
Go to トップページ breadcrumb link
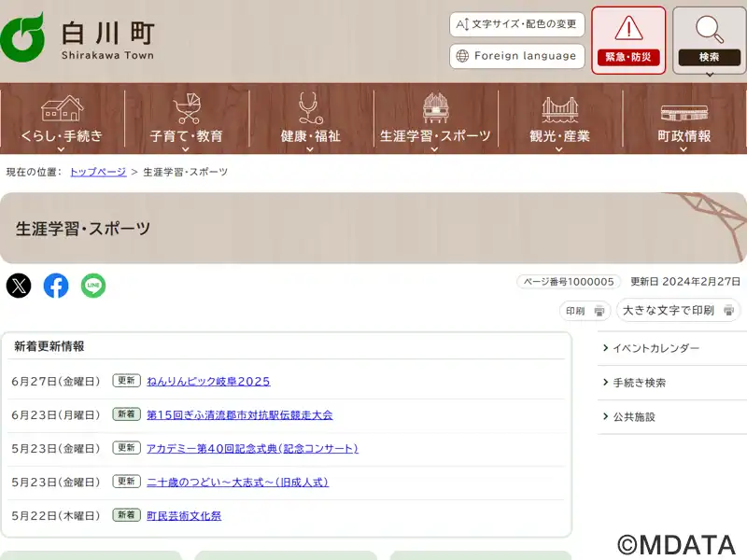98,172
